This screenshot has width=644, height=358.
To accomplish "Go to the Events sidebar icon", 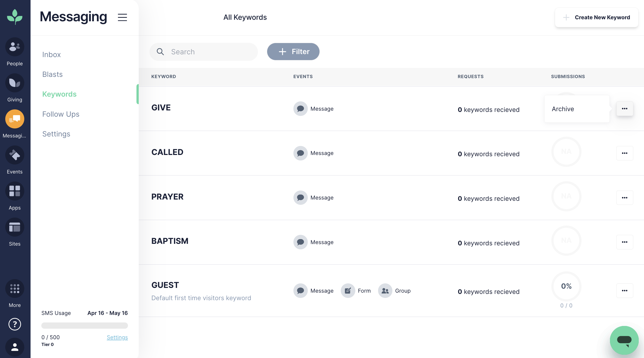I will tap(15, 155).
